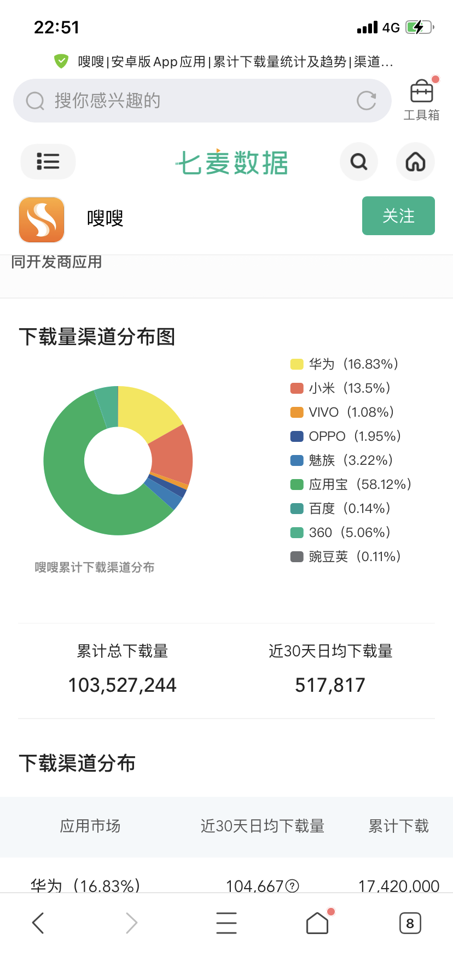
Task: Toggle OPPO dark blue legend swatch
Action: click(297, 436)
